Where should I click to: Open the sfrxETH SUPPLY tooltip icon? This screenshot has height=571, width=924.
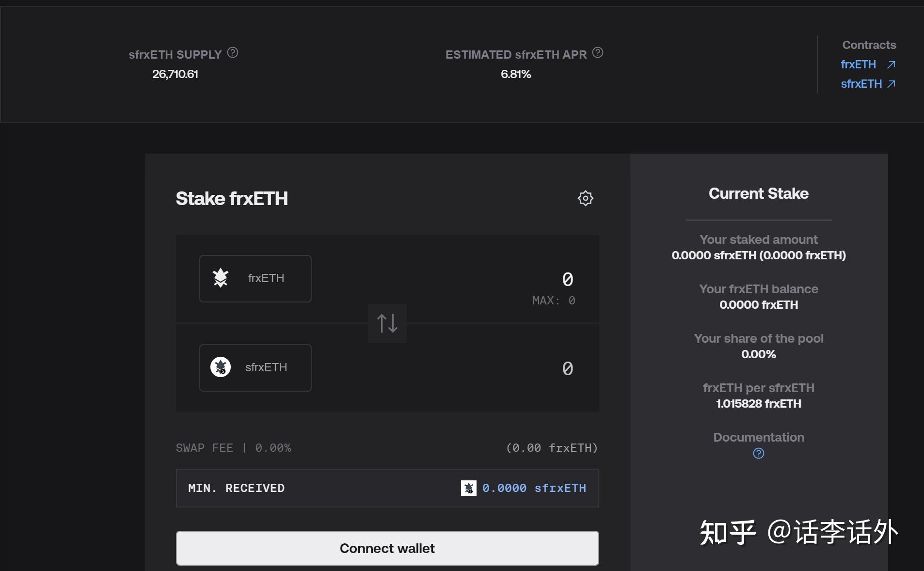(232, 53)
